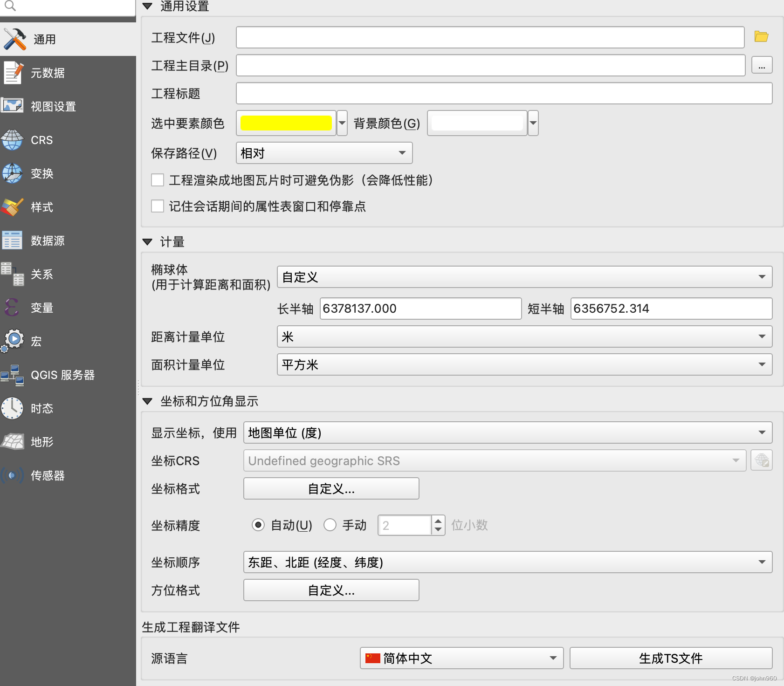Collapse the 通用设置 section

click(x=148, y=6)
